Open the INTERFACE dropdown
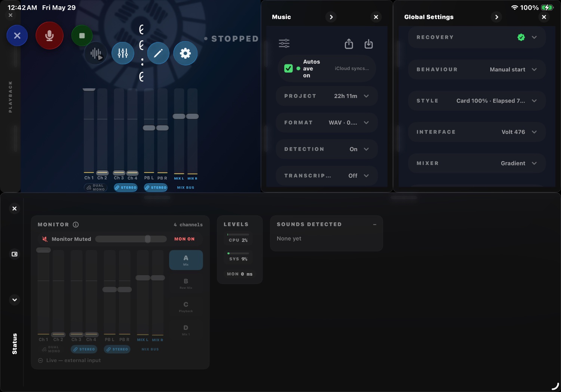The width and height of the screenshot is (561, 392). click(x=477, y=132)
